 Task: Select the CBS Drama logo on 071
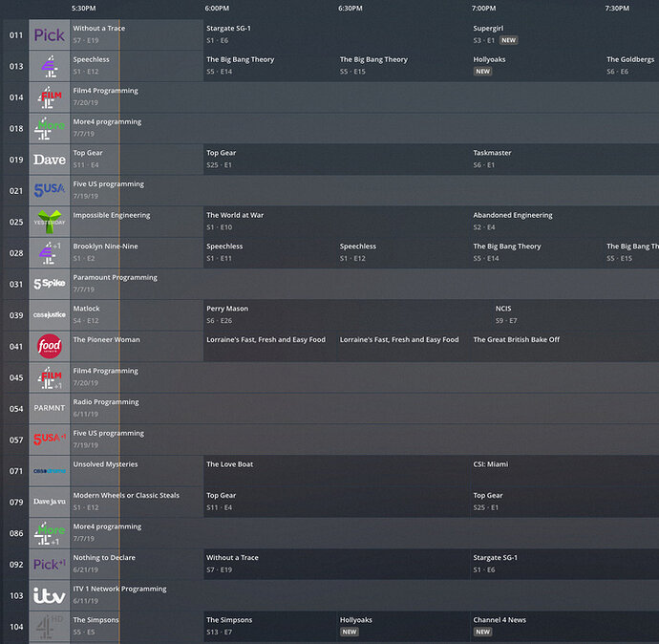pyautogui.click(x=49, y=470)
